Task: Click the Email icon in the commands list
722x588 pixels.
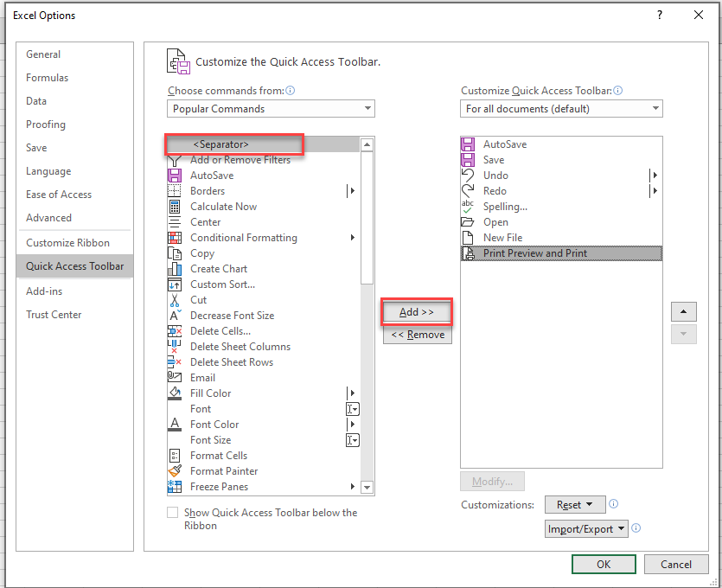Action: click(x=175, y=378)
